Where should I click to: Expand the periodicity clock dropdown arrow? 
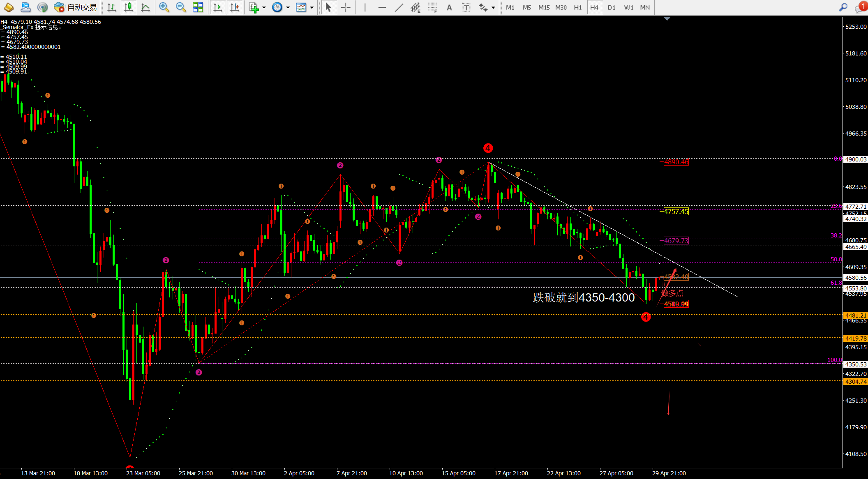pos(288,7)
